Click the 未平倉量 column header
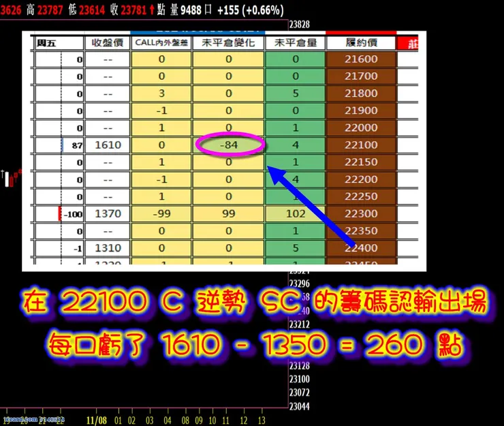 click(x=296, y=43)
